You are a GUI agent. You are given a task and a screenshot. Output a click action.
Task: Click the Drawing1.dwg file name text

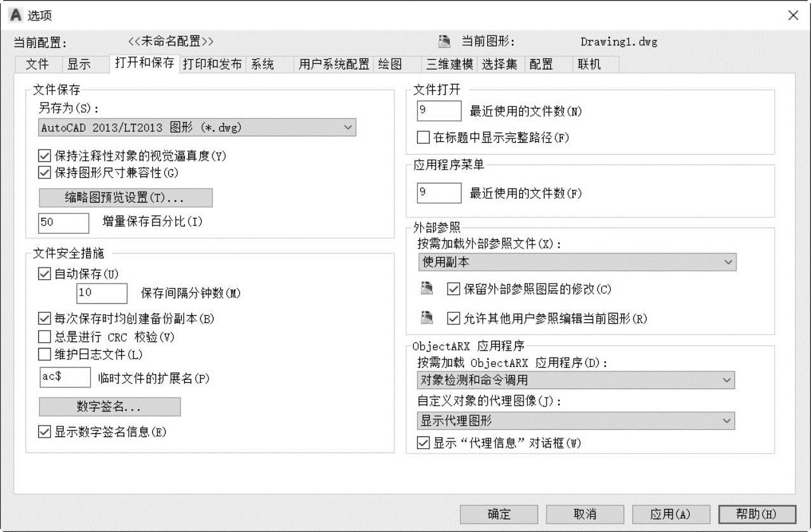618,42
